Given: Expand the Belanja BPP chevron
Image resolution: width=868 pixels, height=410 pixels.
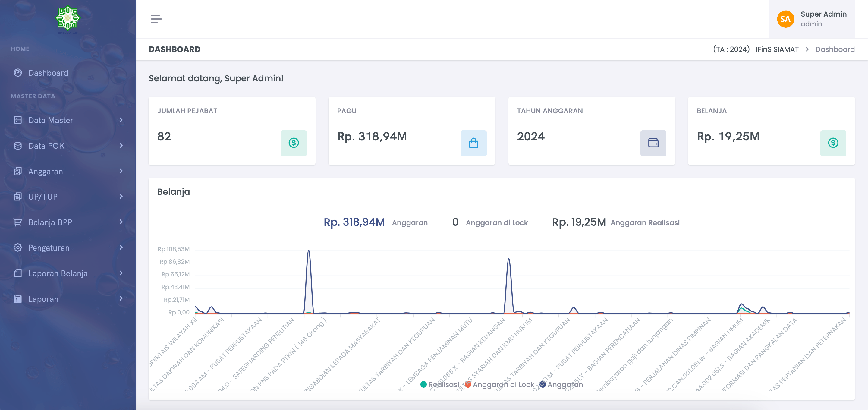Looking at the screenshot, I should [x=121, y=222].
